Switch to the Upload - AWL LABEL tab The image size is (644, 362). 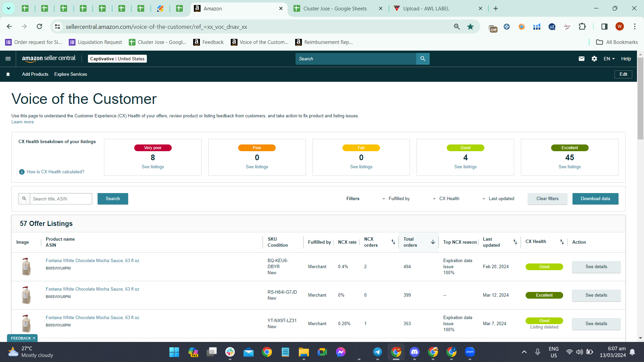(437, 9)
